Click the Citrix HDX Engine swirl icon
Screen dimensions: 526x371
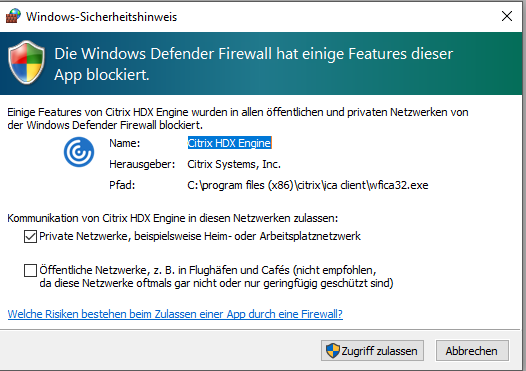(x=79, y=152)
